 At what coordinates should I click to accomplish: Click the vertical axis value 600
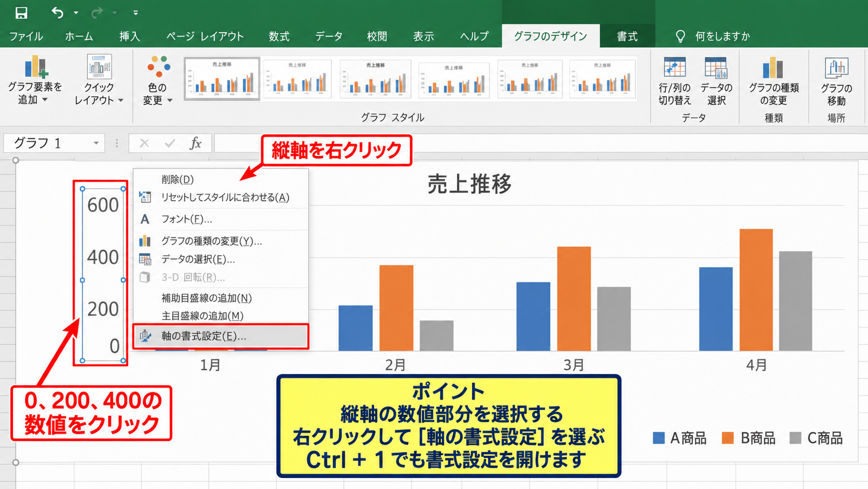click(103, 205)
